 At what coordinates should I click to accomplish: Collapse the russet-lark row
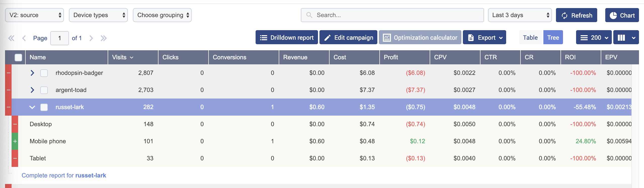[32, 107]
